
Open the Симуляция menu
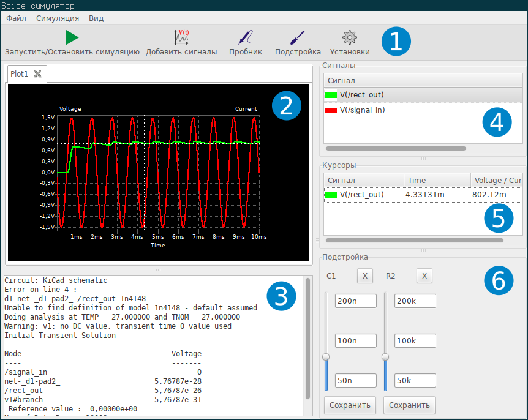(x=57, y=18)
